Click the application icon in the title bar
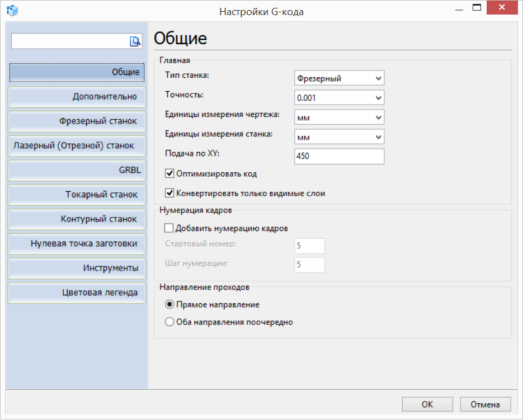Screen dimensions: 523x420 12,10
